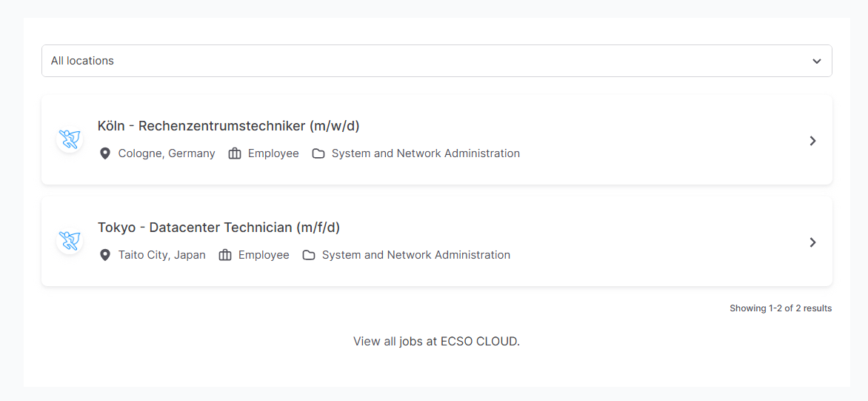
Task: Click Employee label on Köln job card
Action: (x=273, y=153)
